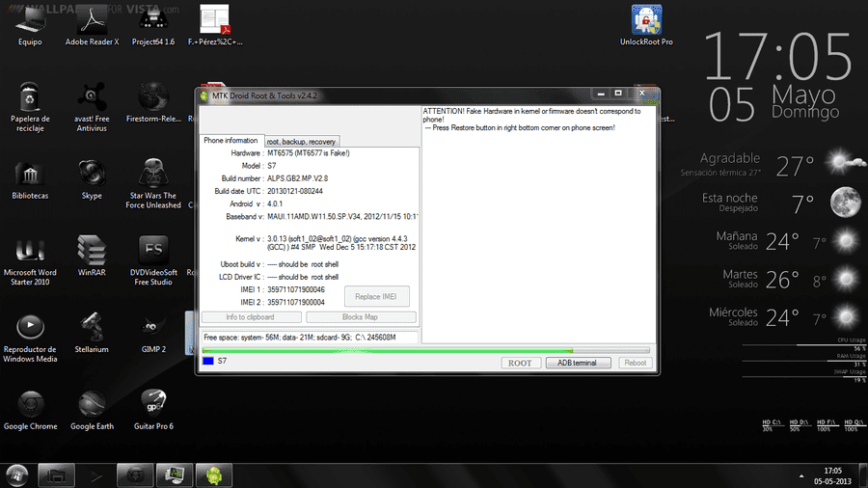Image resolution: width=868 pixels, height=488 pixels.
Task: Open the Equipo desktop icon
Action: (x=30, y=25)
